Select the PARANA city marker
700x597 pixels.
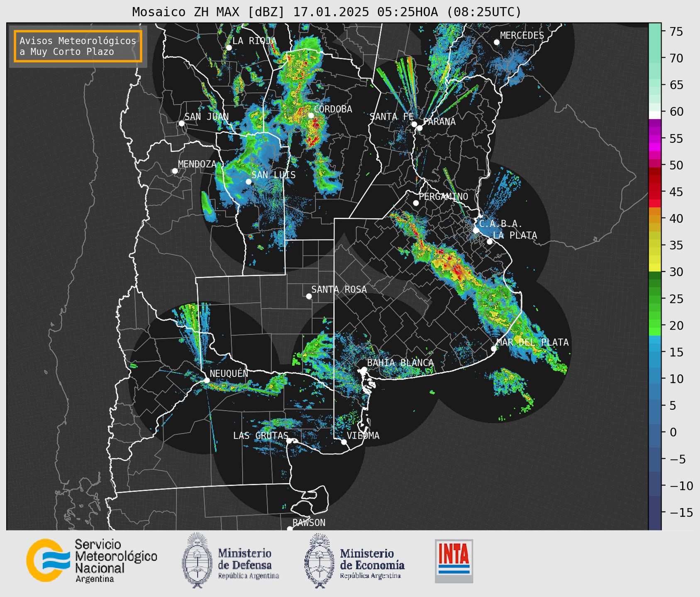click(420, 128)
